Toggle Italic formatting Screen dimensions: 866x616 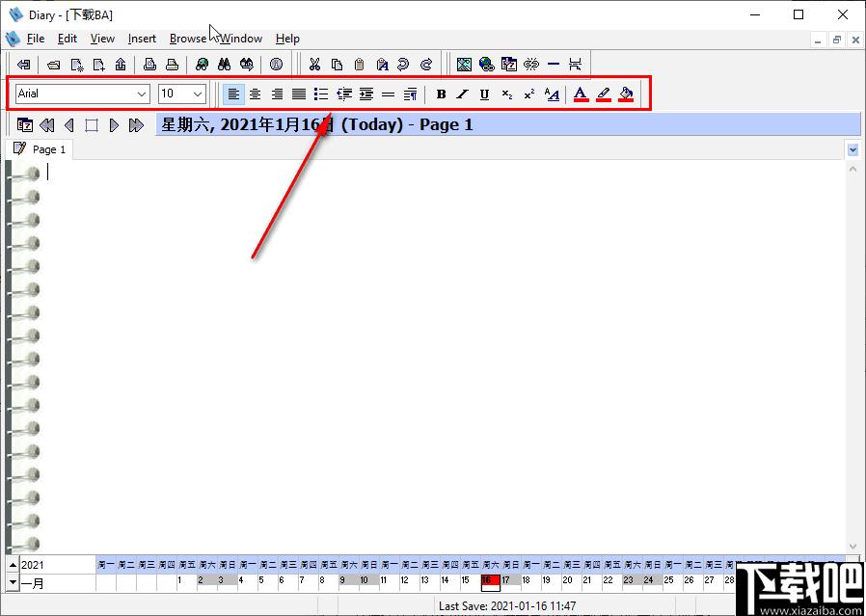click(462, 94)
